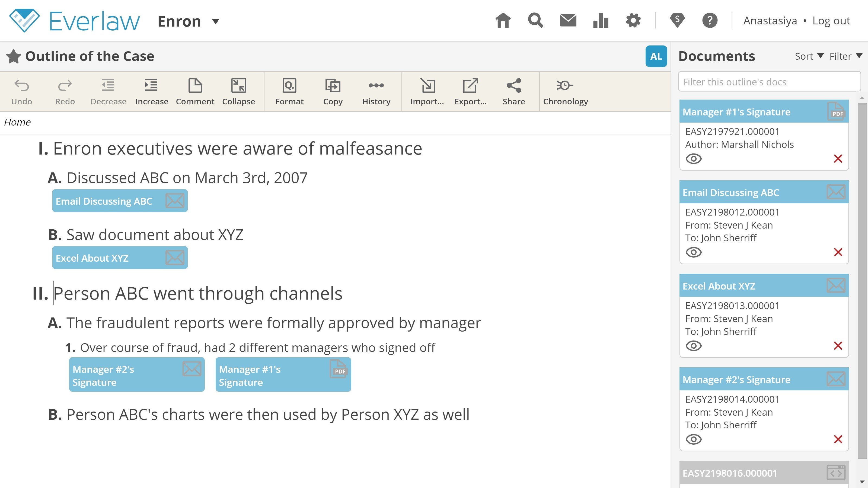Open the Enron project dropdown
The image size is (868, 488).
(189, 21)
